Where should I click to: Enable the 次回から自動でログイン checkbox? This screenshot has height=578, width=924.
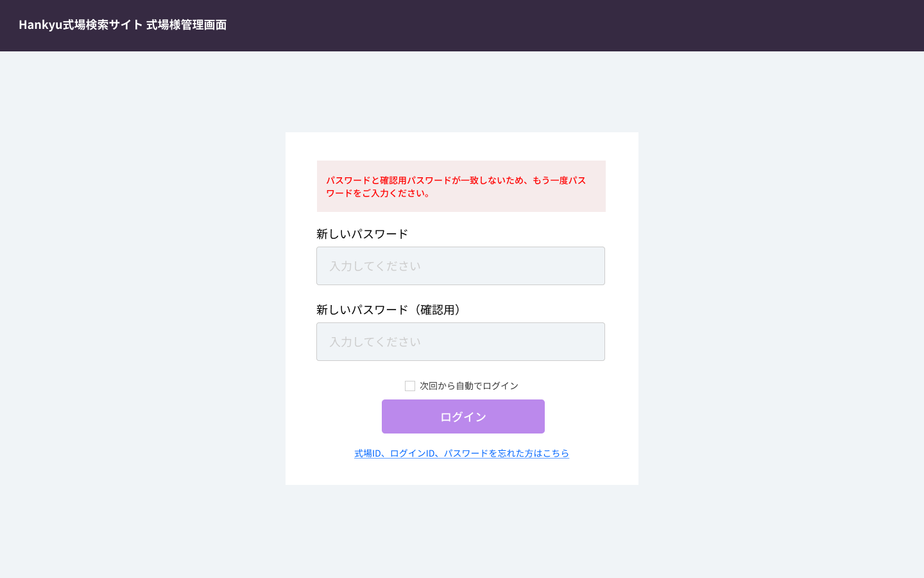410,386
